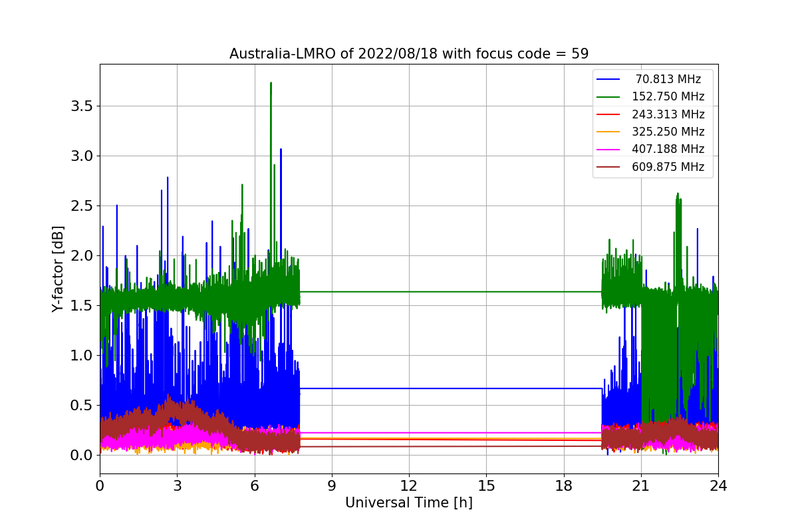
Task: Click the Universal Time [h] axis label
Action: tap(409, 503)
